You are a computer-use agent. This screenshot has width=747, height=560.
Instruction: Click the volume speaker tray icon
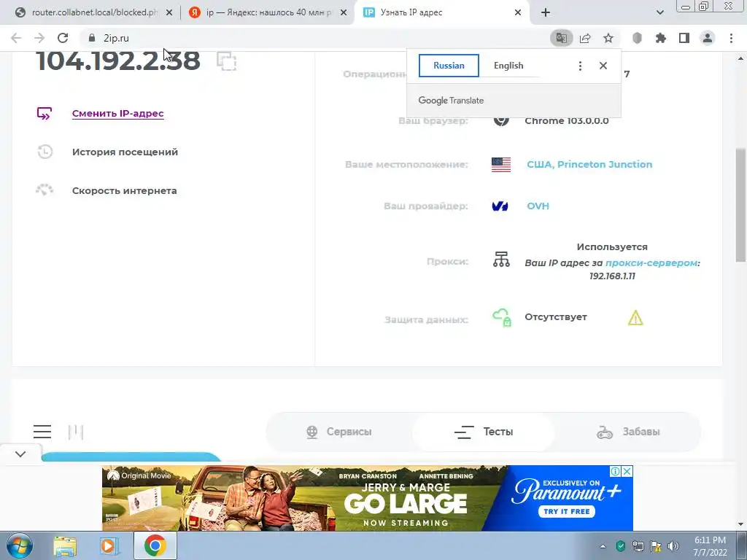click(673, 546)
